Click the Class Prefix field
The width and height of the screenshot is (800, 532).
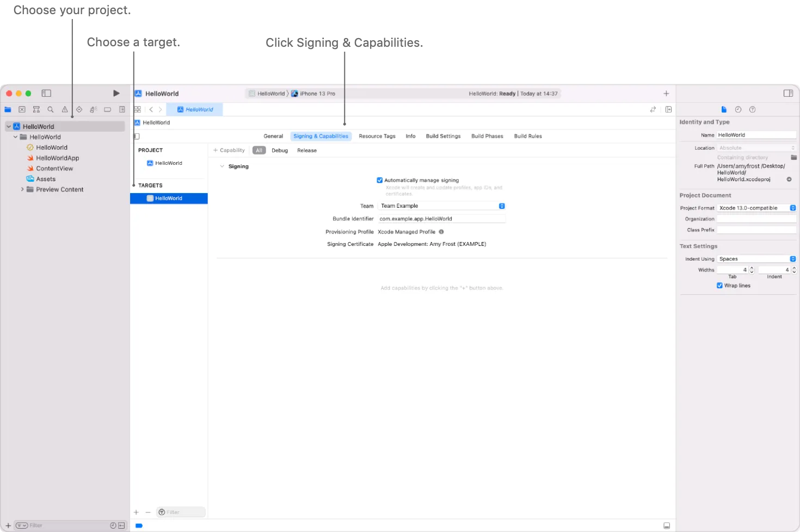pyautogui.click(x=756, y=230)
